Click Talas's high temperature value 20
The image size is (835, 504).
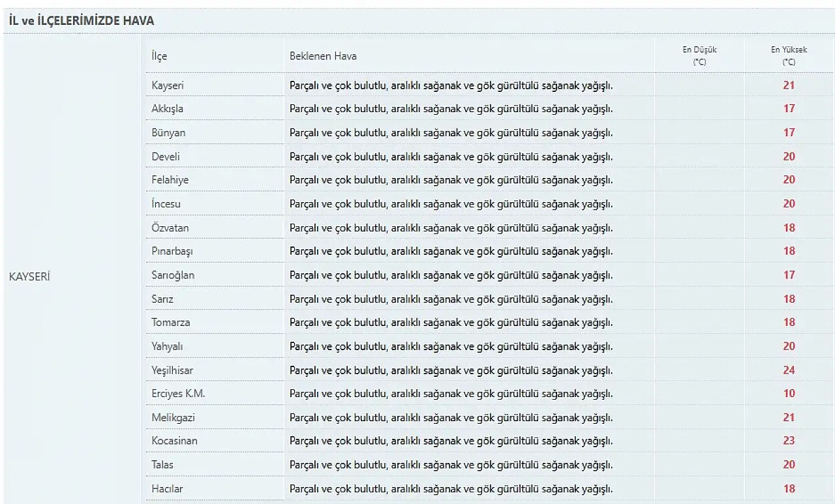coord(789,465)
